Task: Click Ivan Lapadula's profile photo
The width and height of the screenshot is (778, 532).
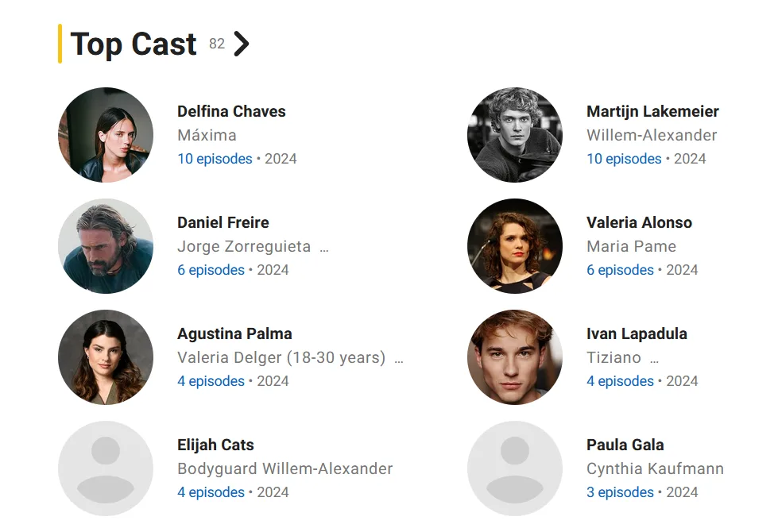Action: click(515, 357)
